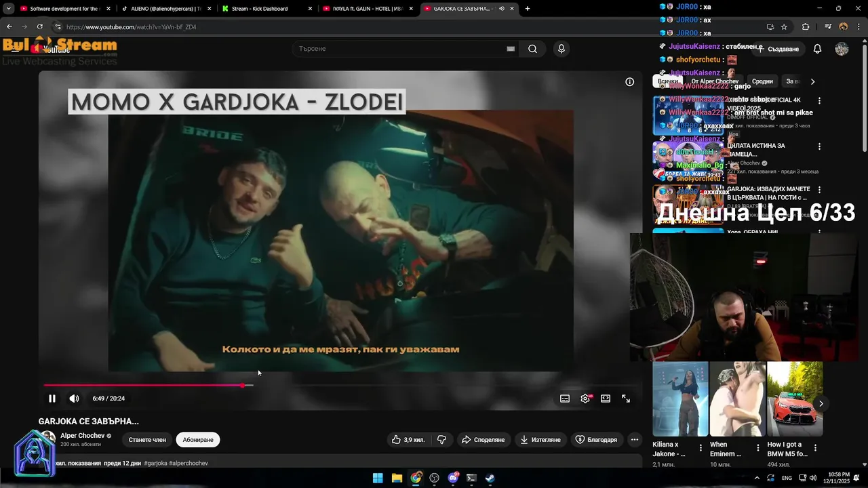
Task: Open a new browser tab
Action: (x=528, y=9)
